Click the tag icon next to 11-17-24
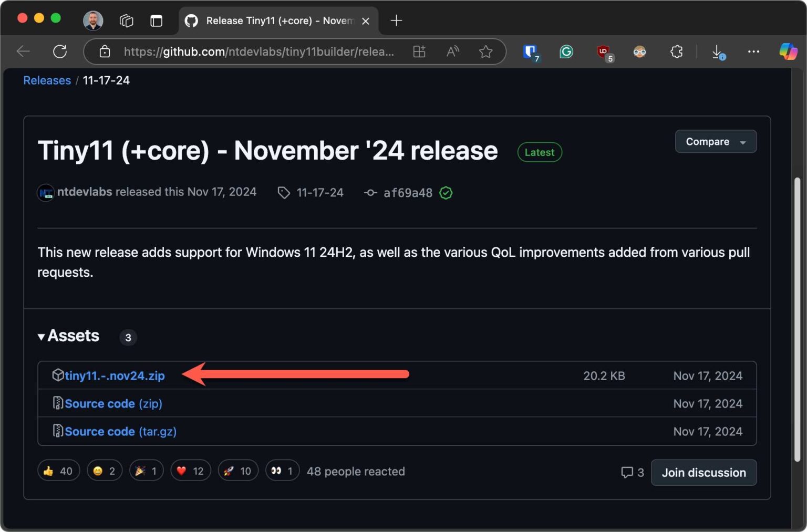The image size is (807, 532). (x=284, y=193)
